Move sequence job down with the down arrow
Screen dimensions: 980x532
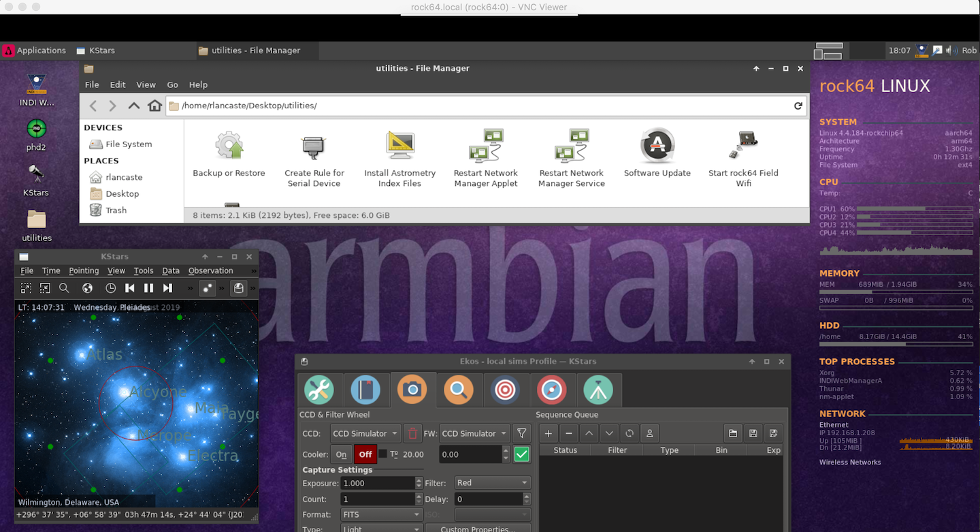click(609, 433)
